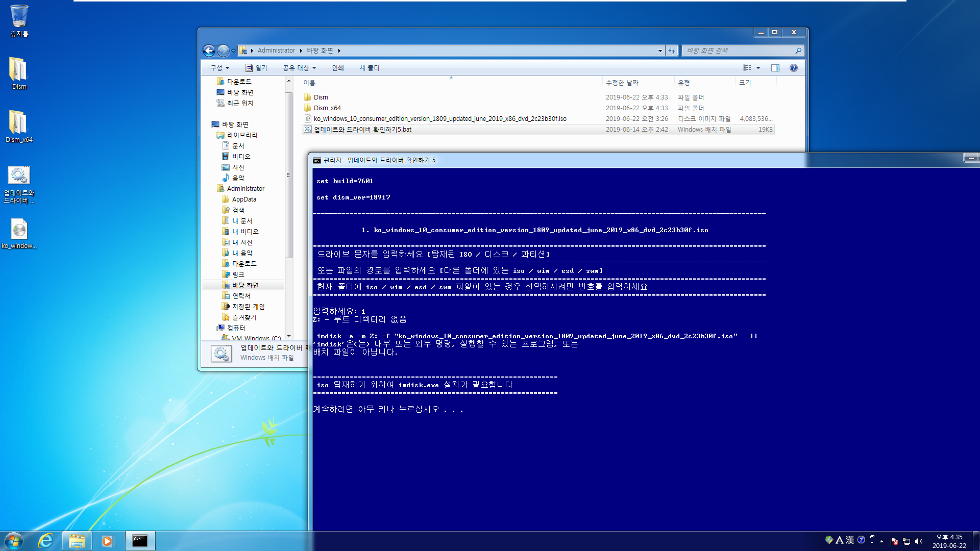Refresh the Explorer folder view

672,51
